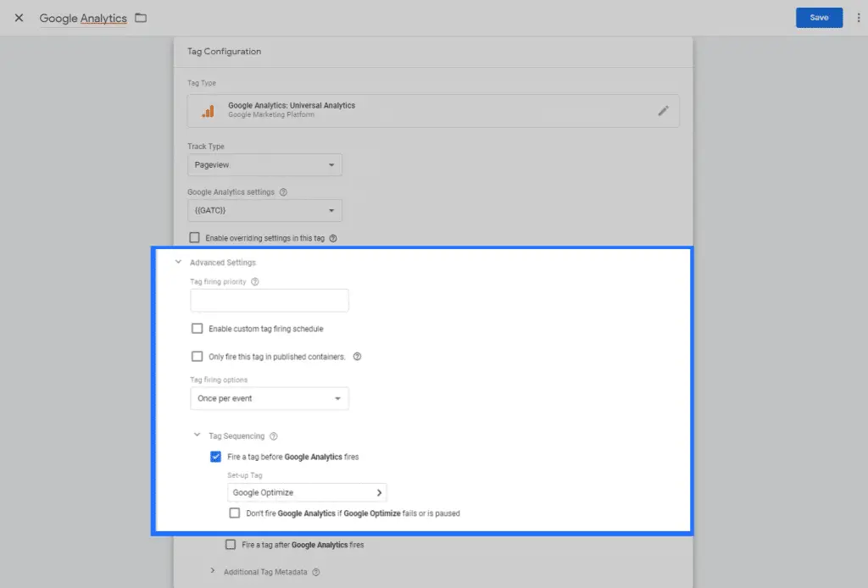Select the Universal Analytics bar chart icon
Viewport: 868px width, 588px height.
(209, 111)
